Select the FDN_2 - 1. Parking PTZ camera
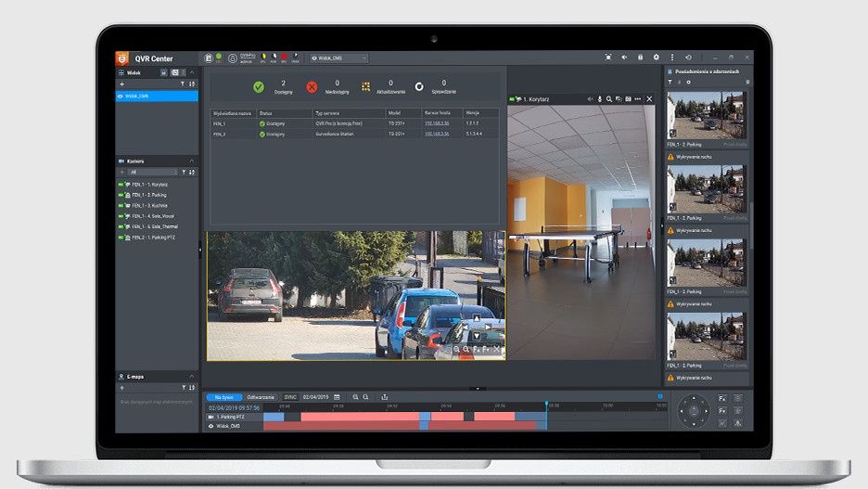Image resolution: width=868 pixels, height=489 pixels. [x=153, y=238]
